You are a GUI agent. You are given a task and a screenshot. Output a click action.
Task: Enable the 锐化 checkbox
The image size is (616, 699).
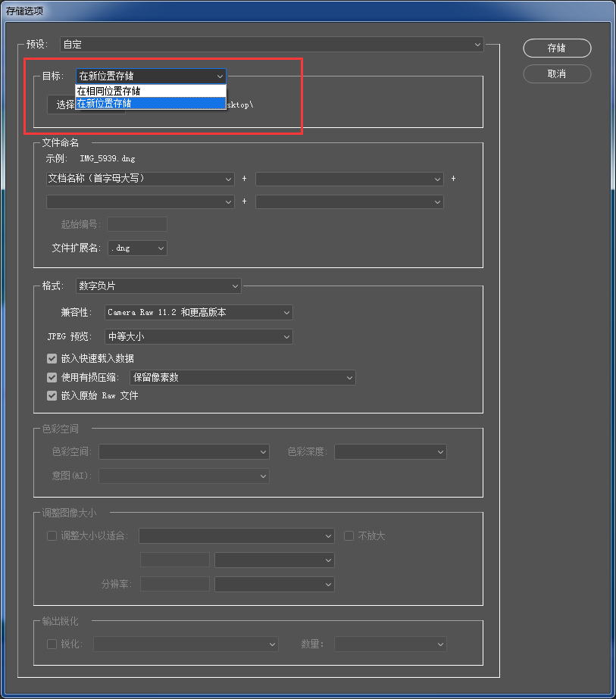pyautogui.click(x=52, y=644)
